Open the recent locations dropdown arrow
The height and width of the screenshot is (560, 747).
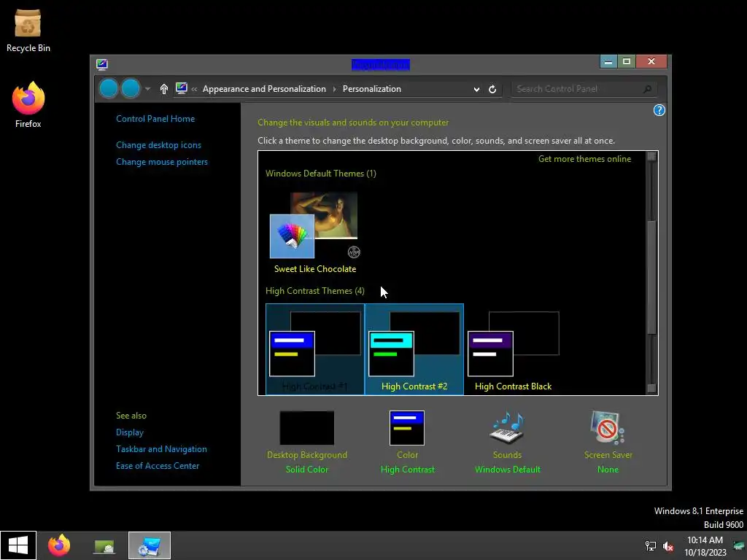(147, 89)
